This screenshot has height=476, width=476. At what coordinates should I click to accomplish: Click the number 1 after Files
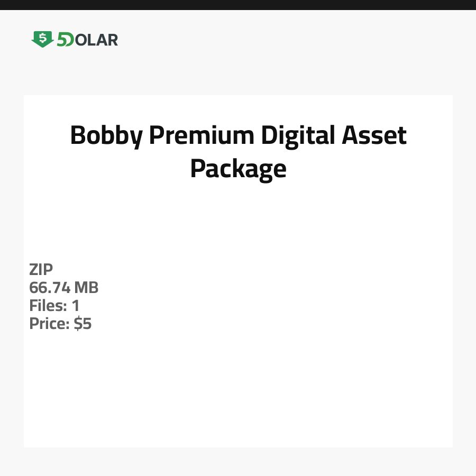point(76,306)
